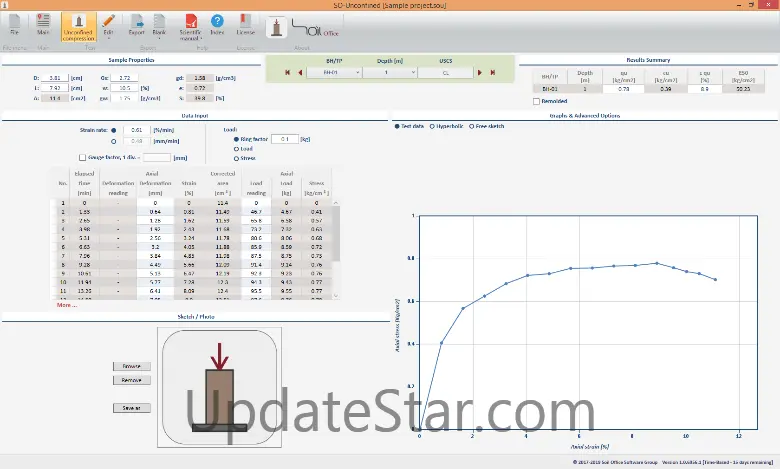Click the Save as button

pos(132,408)
